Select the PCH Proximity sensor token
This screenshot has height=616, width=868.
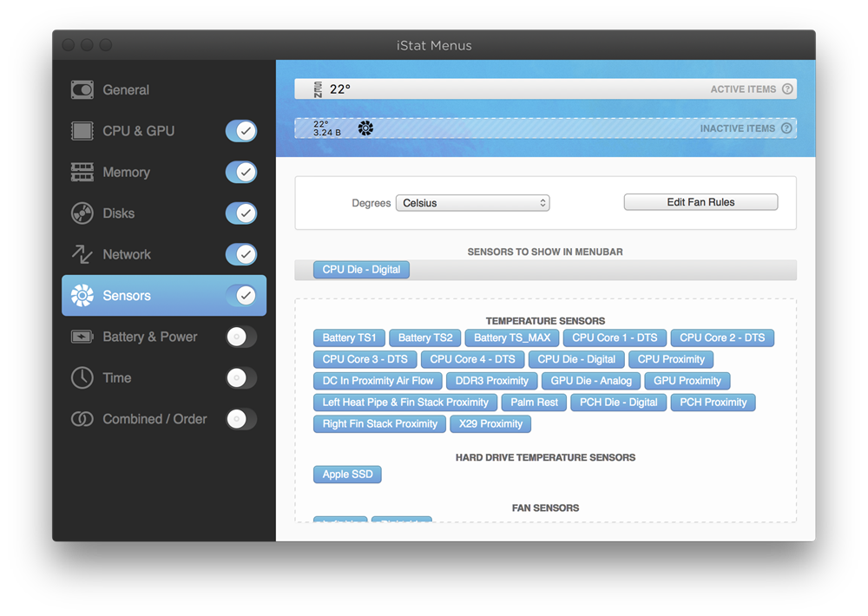tap(713, 403)
